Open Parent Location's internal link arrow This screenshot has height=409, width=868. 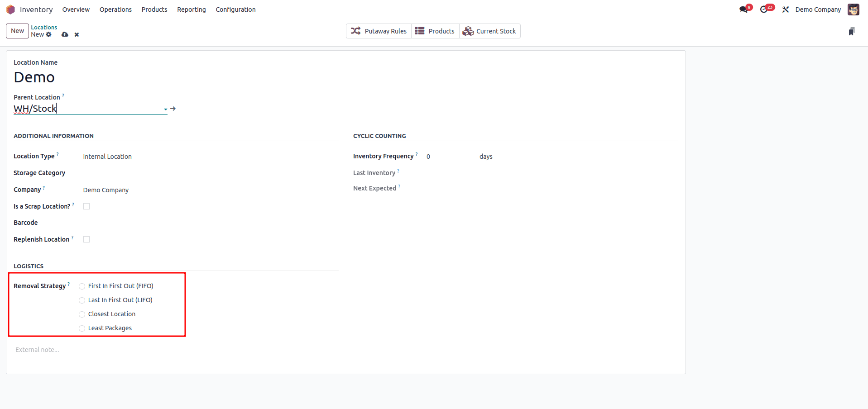point(173,109)
